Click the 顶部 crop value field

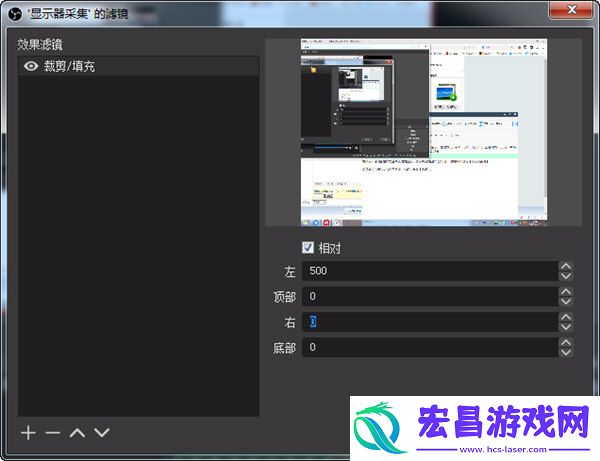pos(430,296)
